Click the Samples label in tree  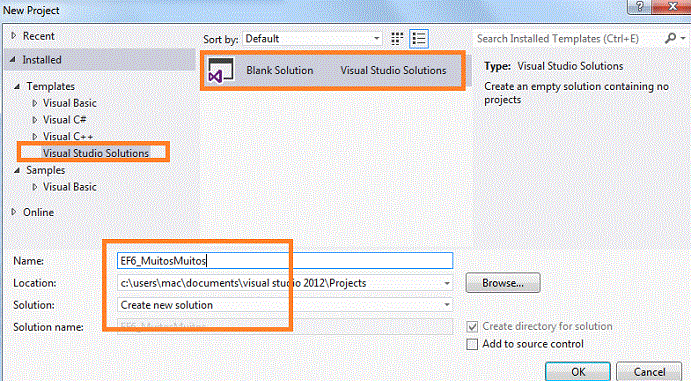pyautogui.click(x=45, y=170)
